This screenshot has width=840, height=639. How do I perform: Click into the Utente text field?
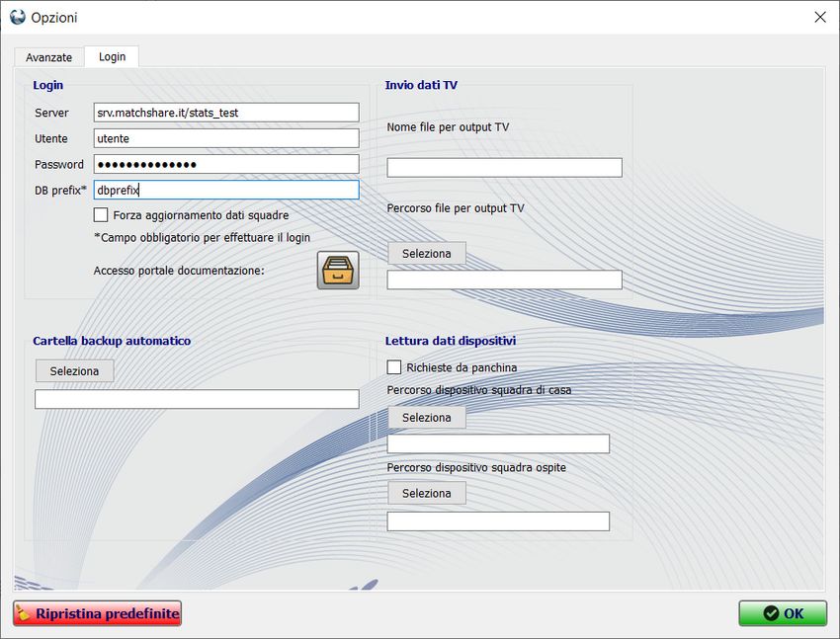click(226, 138)
